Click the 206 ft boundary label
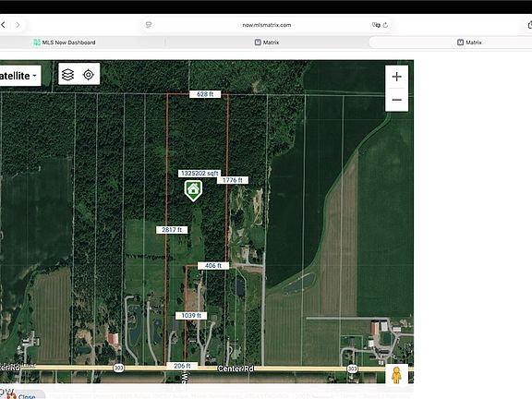 pyautogui.click(x=182, y=366)
